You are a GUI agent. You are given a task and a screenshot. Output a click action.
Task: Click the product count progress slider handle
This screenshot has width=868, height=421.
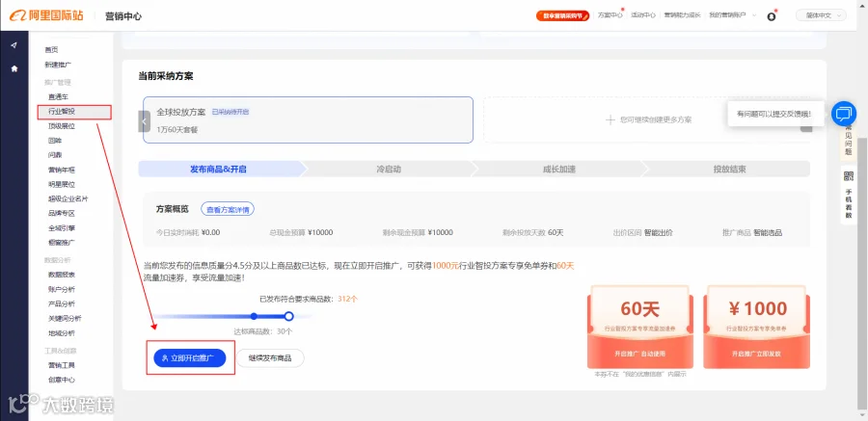288,316
